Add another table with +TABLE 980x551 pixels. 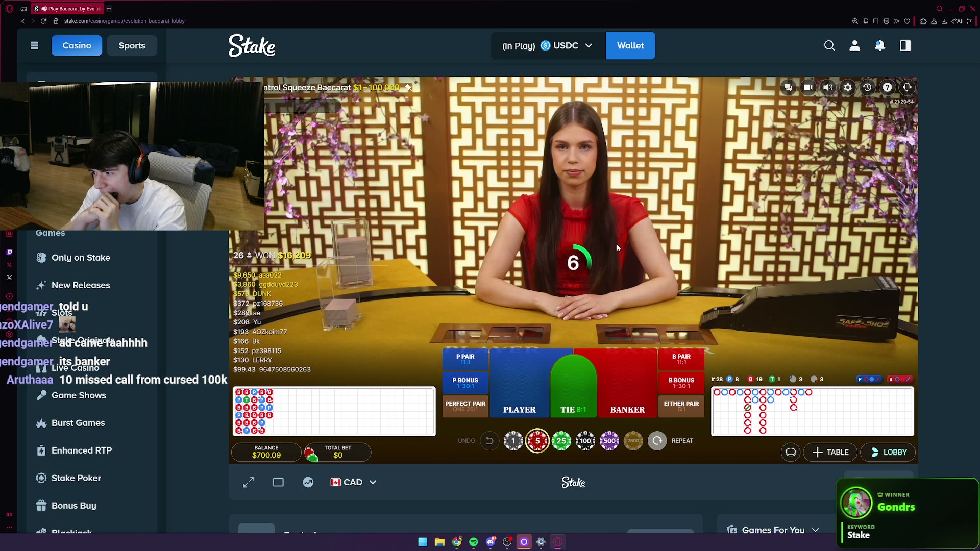coord(830,452)
